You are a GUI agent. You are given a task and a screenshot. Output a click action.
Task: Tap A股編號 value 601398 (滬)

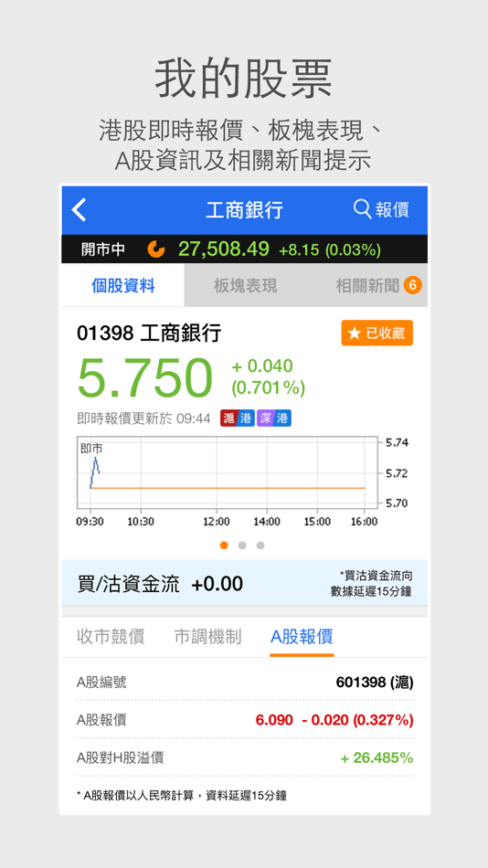pyautogui.click(x=375, y=682)
